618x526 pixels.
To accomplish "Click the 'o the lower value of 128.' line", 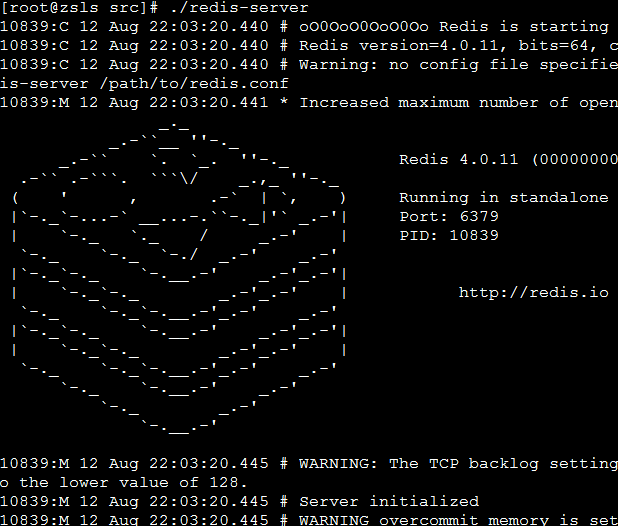I will (x=124, y=482).
